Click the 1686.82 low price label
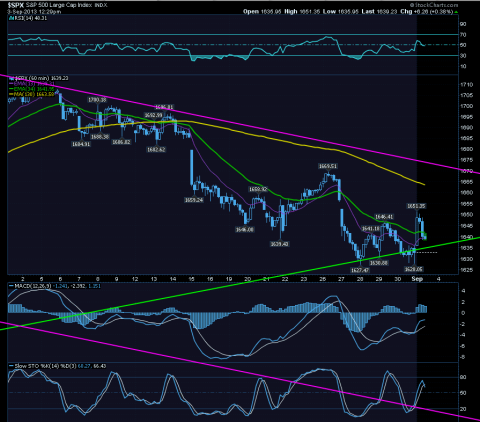This screenshot has height=422, width=480. tap(121, 142)
